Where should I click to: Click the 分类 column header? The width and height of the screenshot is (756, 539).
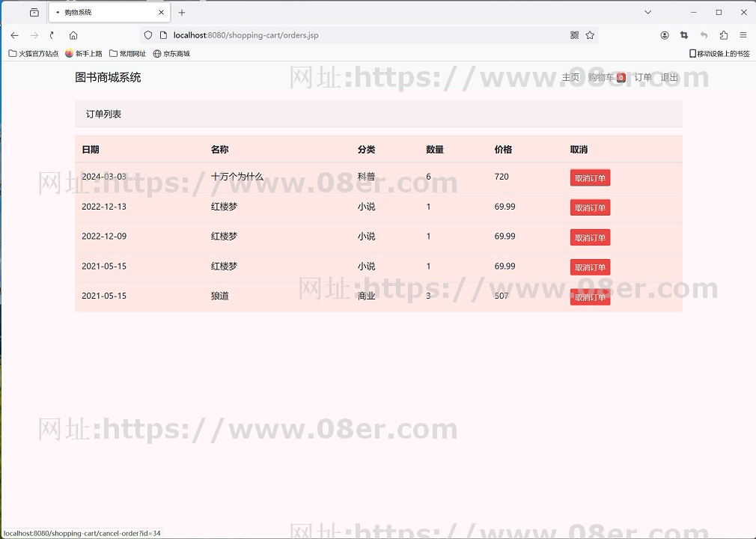point(367,150)
